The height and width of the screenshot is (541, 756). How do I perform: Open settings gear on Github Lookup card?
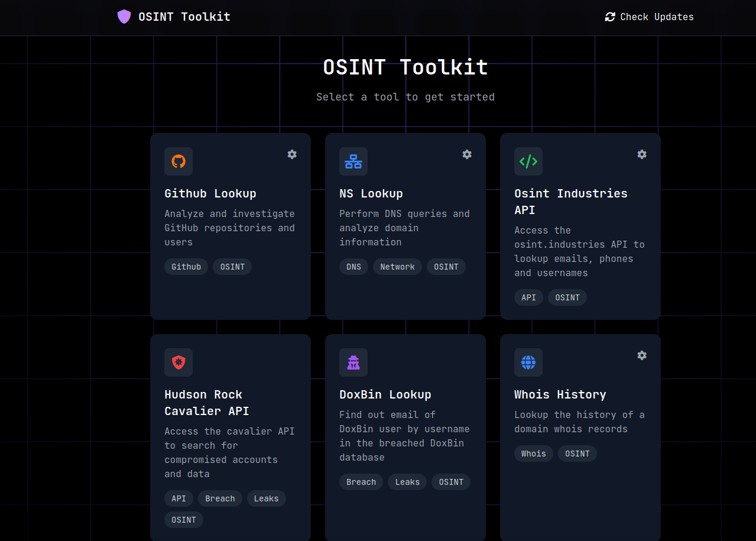292,154
